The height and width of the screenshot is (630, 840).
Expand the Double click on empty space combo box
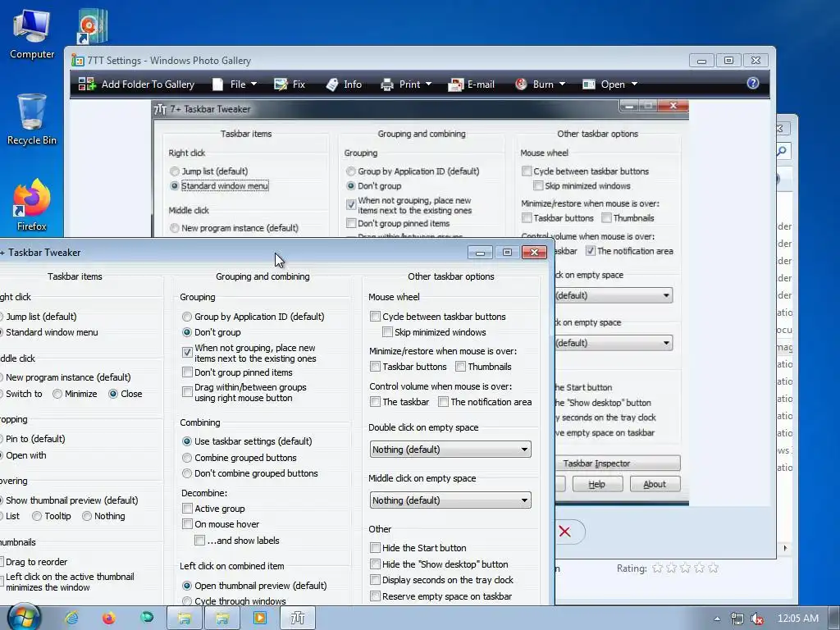pyautogui.click(x=450, y=450)
